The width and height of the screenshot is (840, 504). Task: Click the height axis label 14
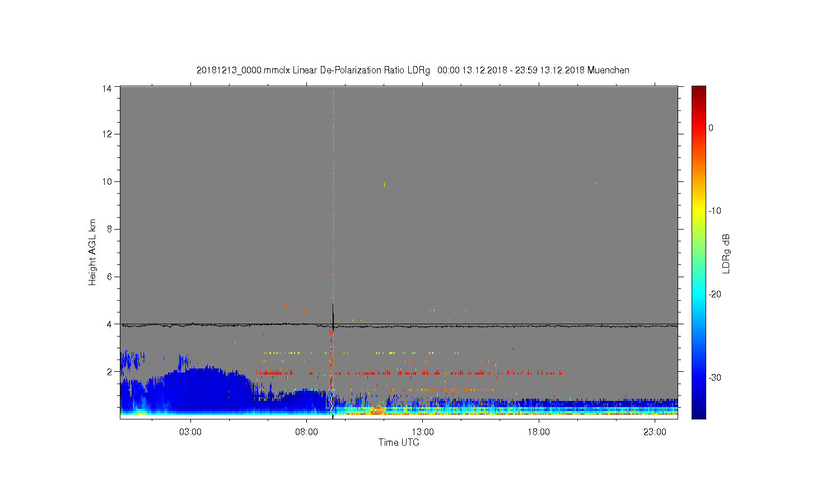106,88
